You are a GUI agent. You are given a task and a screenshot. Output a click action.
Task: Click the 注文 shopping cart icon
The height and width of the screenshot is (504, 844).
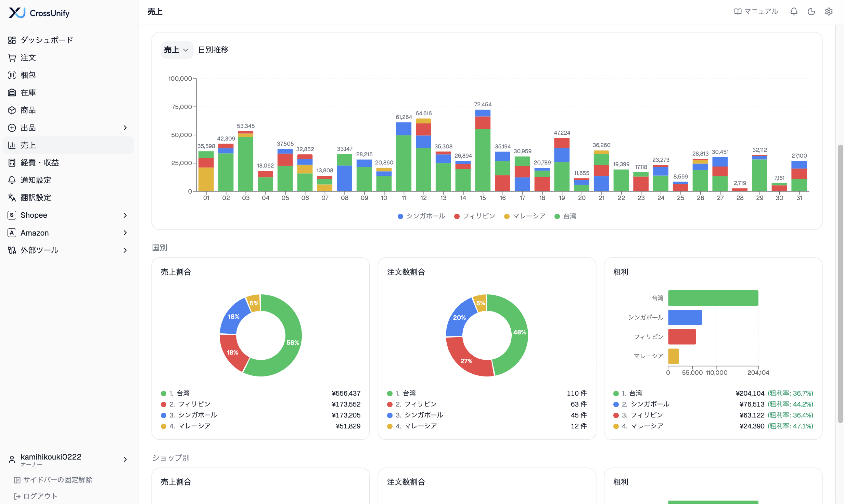(x=12, y=58)
